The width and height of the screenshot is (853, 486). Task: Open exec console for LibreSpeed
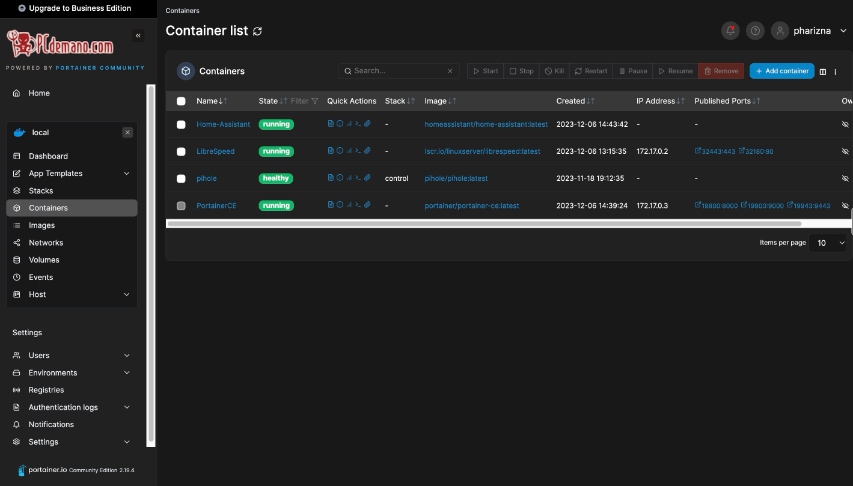358,151
